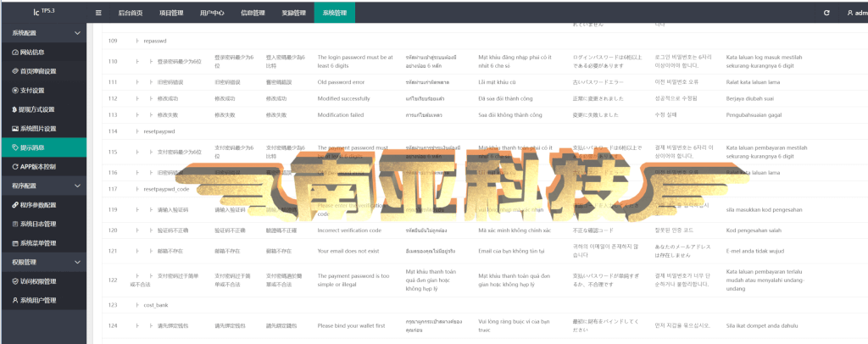
Task: Collapse the 程序配置 sidebar group
Action: [43, 186]
